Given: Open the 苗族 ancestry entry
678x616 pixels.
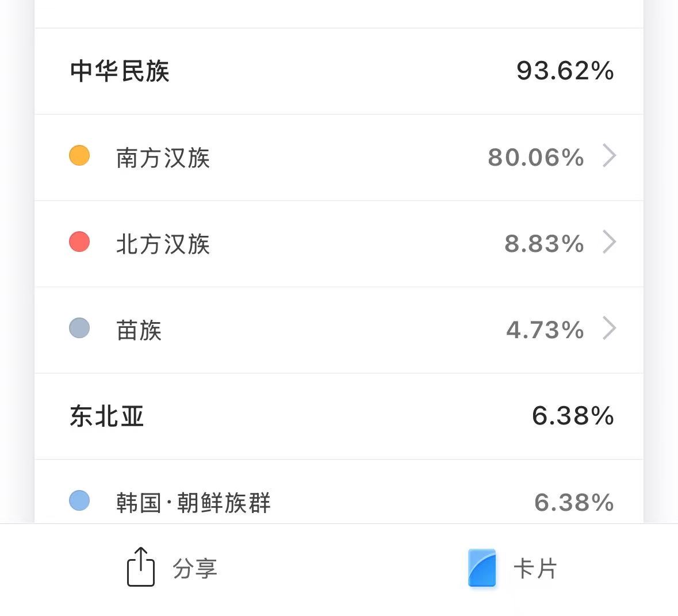Looking at the screenshot, I should (139, 330).
